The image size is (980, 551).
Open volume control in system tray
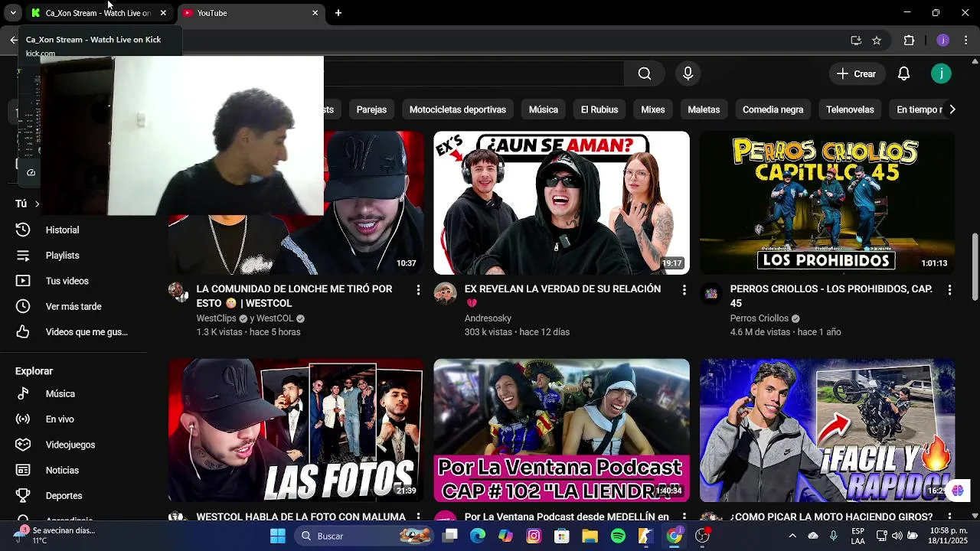coord(897,536)
